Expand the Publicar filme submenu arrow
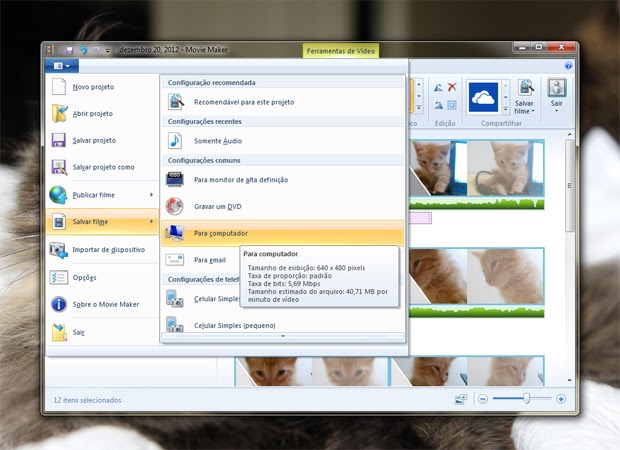The image size is (620, 450). [x=151, y=195]
